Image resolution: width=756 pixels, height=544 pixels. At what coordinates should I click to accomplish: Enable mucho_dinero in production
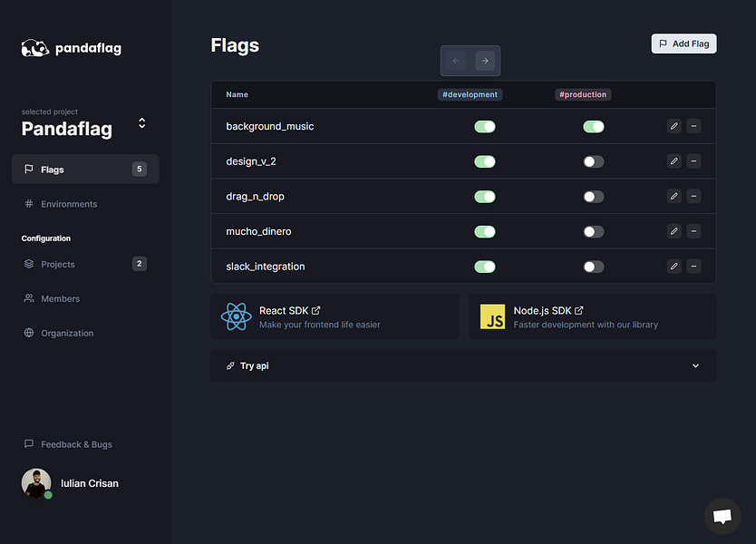coord(594,231)
